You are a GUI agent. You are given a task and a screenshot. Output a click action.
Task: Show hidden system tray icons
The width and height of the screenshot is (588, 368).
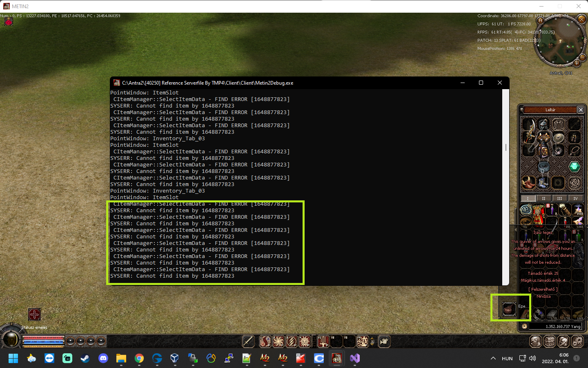(493, 359)
